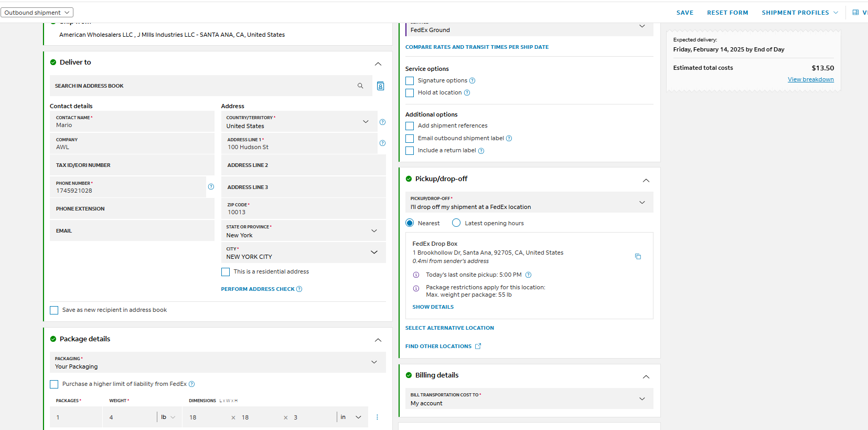Click the Tax ID/EORI Number field
The width and height of the screenshot is (868, 430).
[132, 165]
